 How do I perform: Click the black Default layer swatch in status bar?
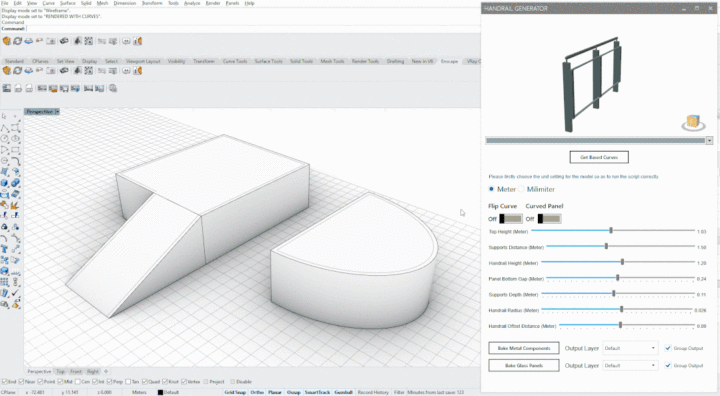160,392
